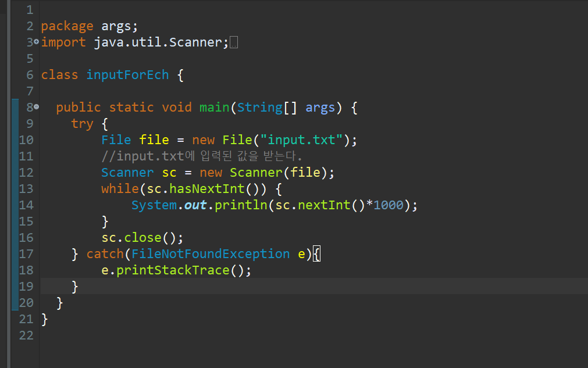This screenshot has width=588, height=368.
Task: Click the number 1000 on line 14
Action: [388, 205]
